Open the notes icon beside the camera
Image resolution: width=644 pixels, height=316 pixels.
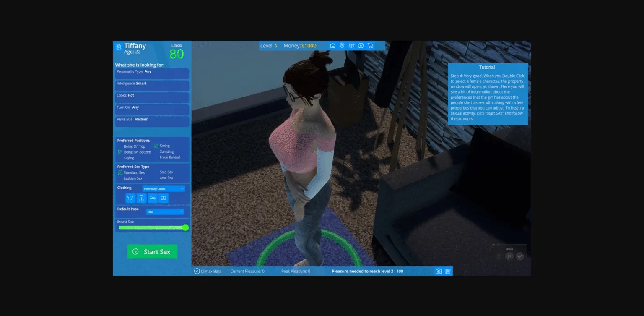tap(448, 272)
